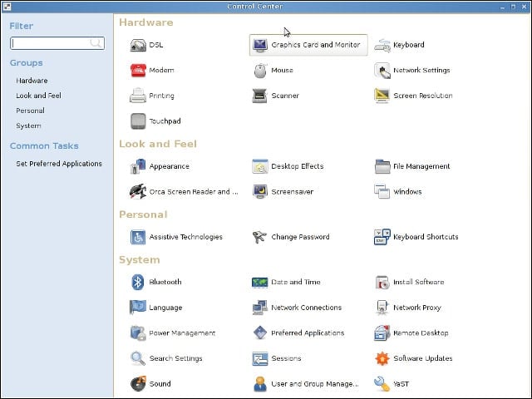The image size is (532, 399).
Task: Click the Language flag icon
Action: 138,307
